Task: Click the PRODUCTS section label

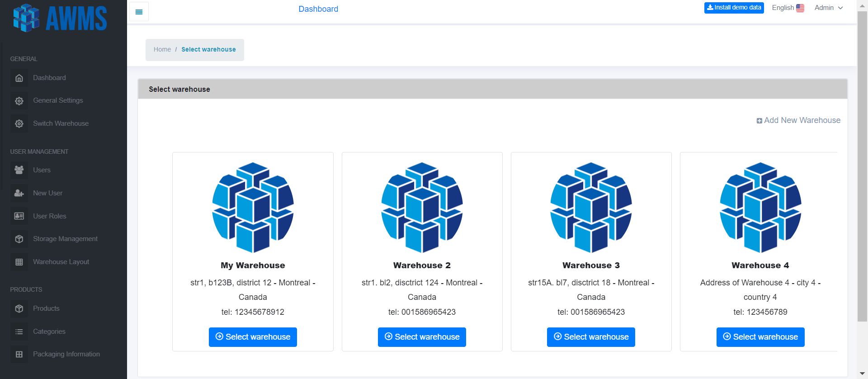Action: point(26,289)
